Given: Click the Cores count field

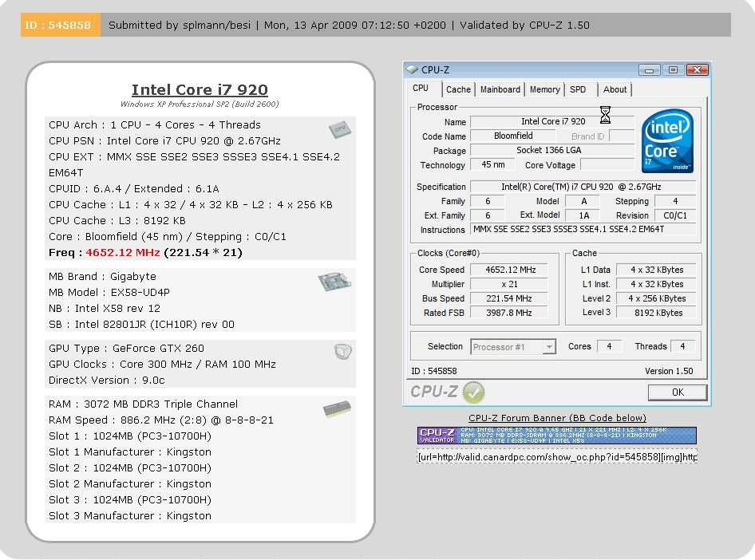Looking at the screenshot, I should click(x=609, y=346).
